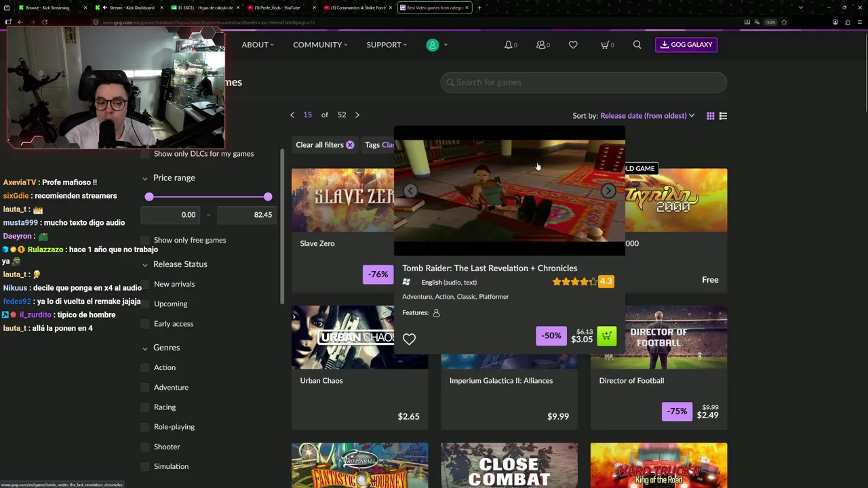Viewport: 868px width, 488px height.
Task: Check the Shooter genre filter
Action: [145, 447]
